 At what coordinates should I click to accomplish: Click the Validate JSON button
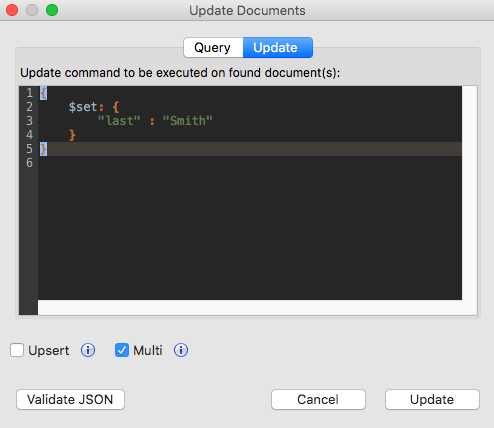coord(70,399)
